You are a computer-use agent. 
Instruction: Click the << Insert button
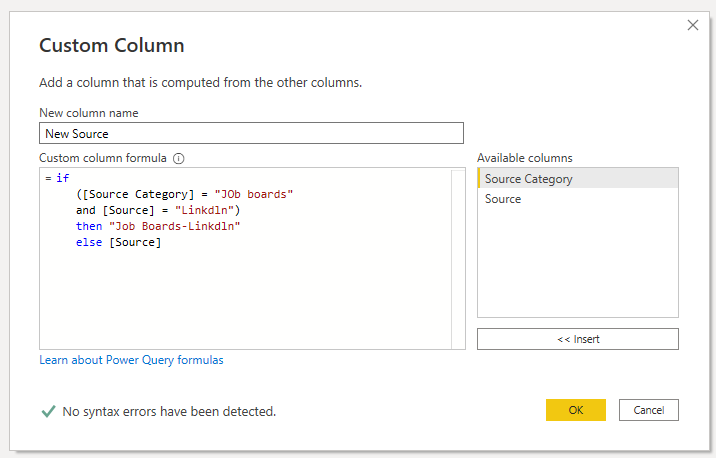click(578, 339)
